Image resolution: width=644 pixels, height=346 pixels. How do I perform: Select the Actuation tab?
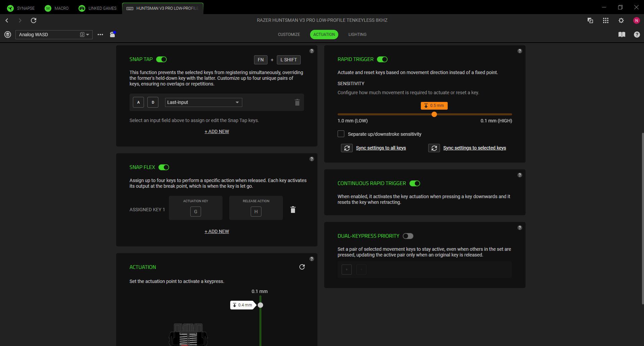tap(324, 35)
